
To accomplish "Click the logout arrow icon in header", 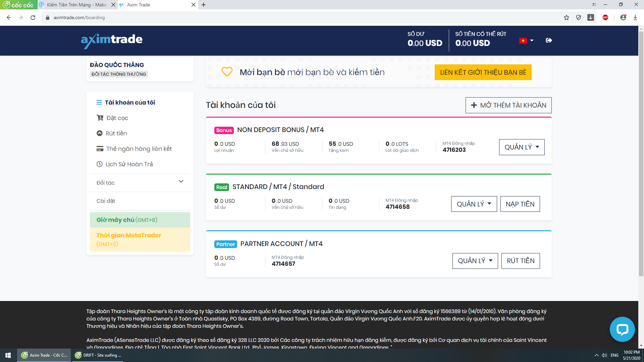I will coord(549,41).
